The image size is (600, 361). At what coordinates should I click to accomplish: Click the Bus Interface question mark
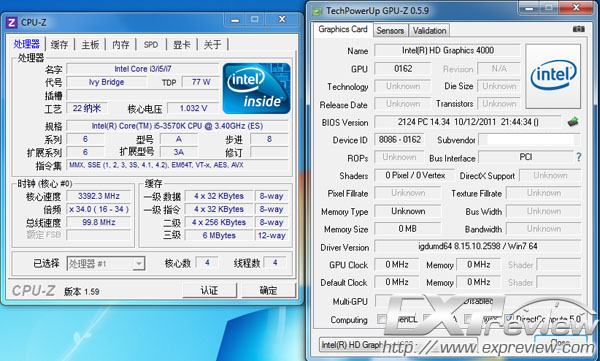click(x=579, y=157)
